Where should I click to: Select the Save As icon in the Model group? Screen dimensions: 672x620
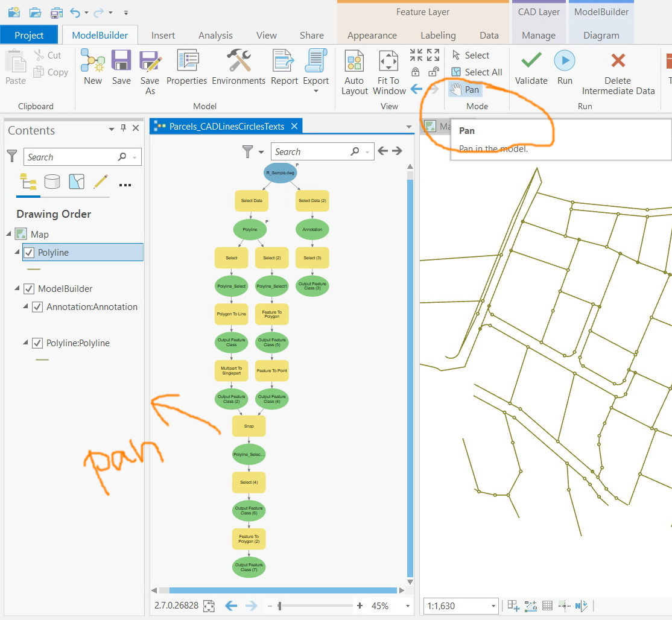pos(150,68)
